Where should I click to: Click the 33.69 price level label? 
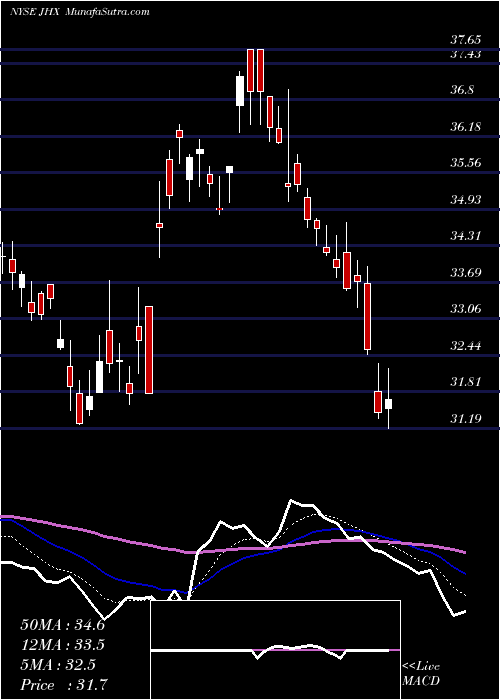tap(466, 272)
